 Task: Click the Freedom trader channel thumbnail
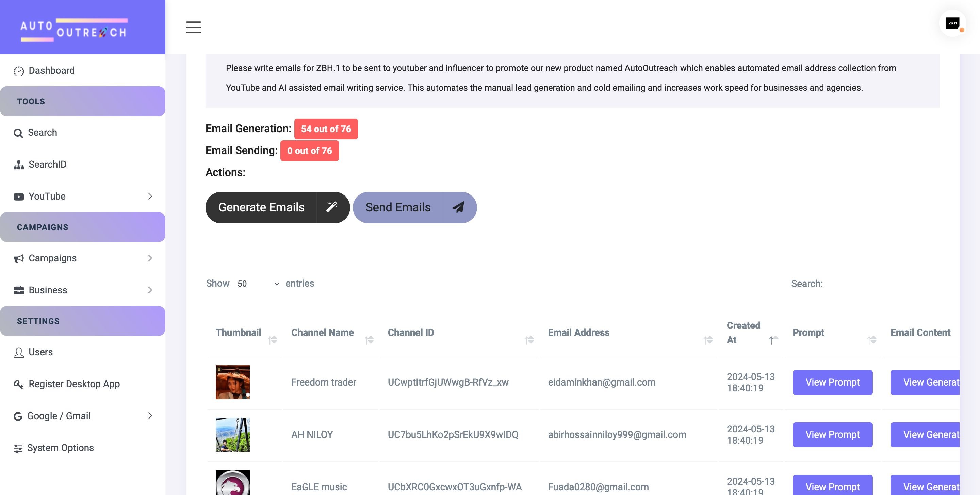(x=232, y=382)
